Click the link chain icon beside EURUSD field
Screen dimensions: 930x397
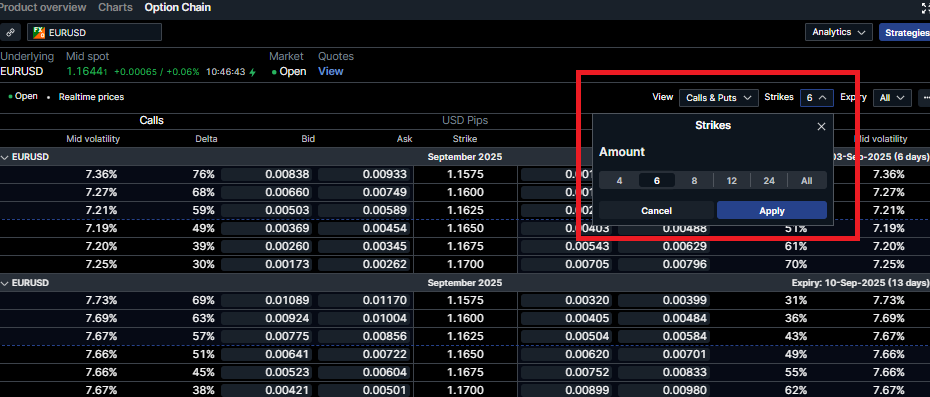(x=10, y=33)
